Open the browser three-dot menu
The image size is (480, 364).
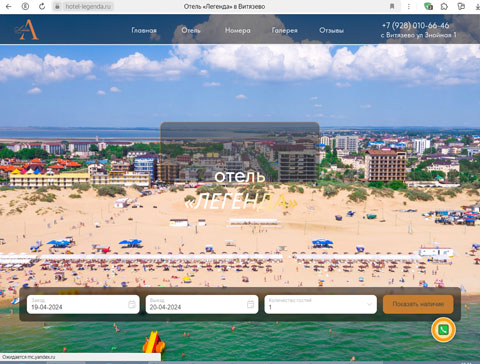[x=409, y=6]
